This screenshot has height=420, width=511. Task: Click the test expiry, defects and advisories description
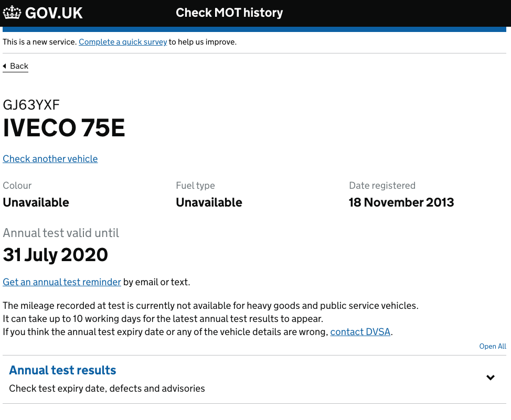[107, 389]
